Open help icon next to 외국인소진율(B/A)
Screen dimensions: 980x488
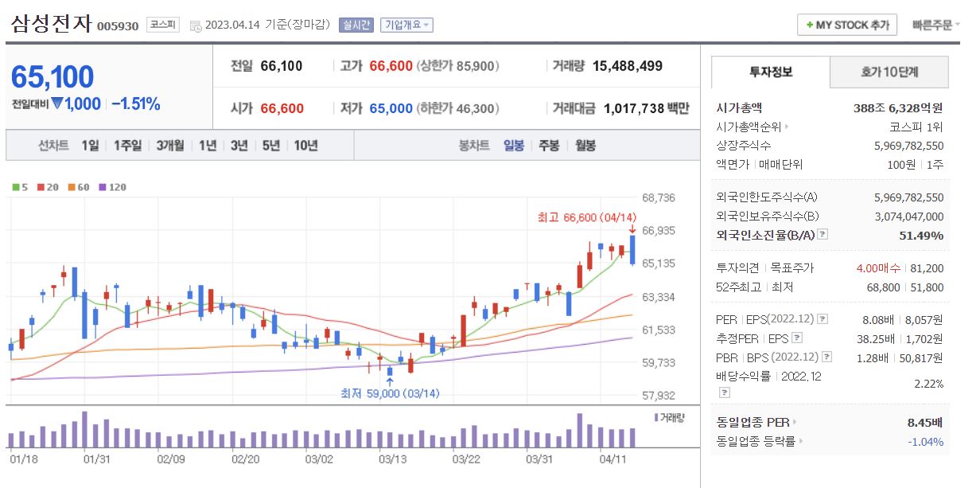point(823,235)
